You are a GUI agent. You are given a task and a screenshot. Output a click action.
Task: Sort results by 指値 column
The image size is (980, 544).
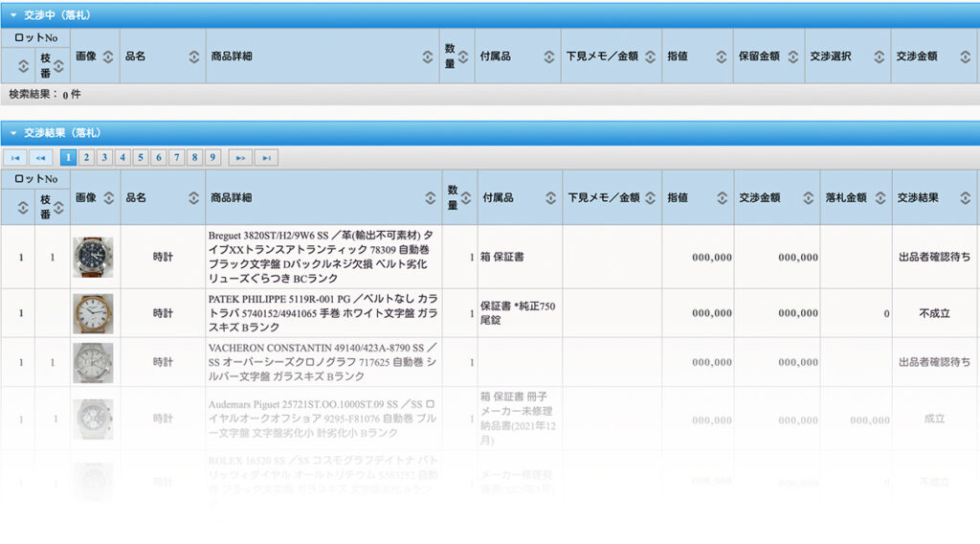click(x=723, y=198)
